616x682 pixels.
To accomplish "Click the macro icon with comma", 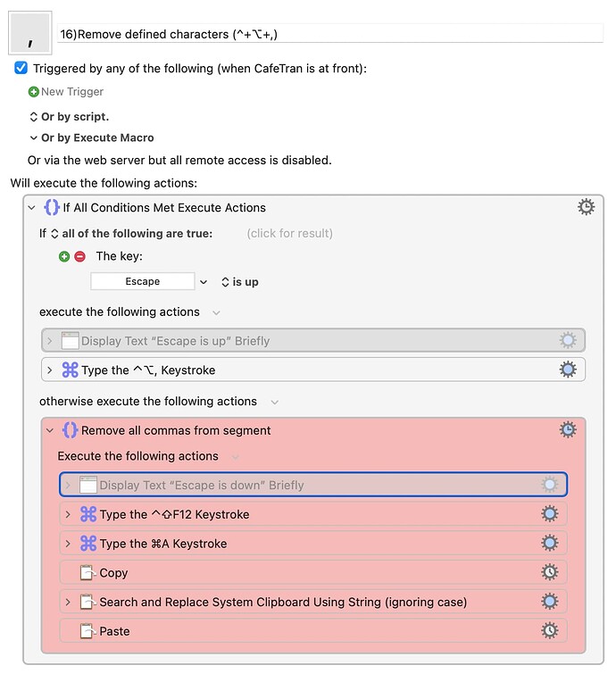I will point(30,33).
